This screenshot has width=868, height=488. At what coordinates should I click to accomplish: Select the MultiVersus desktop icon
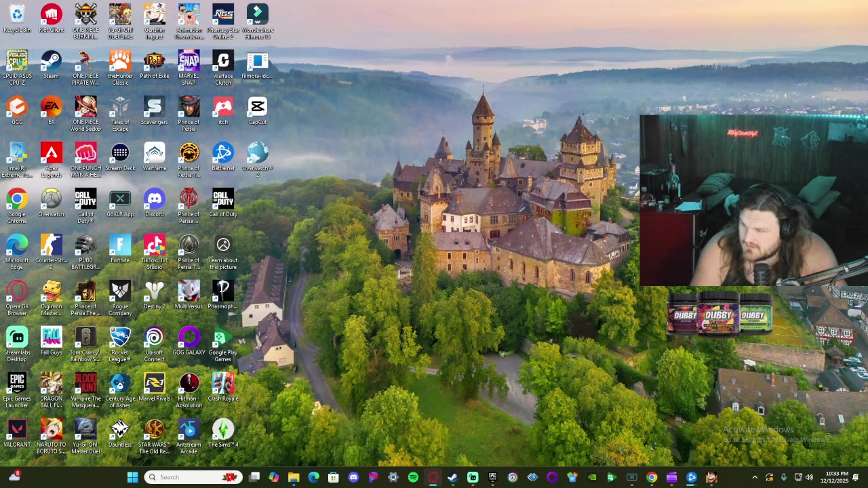pyautogui.click(x=189, y=296)
